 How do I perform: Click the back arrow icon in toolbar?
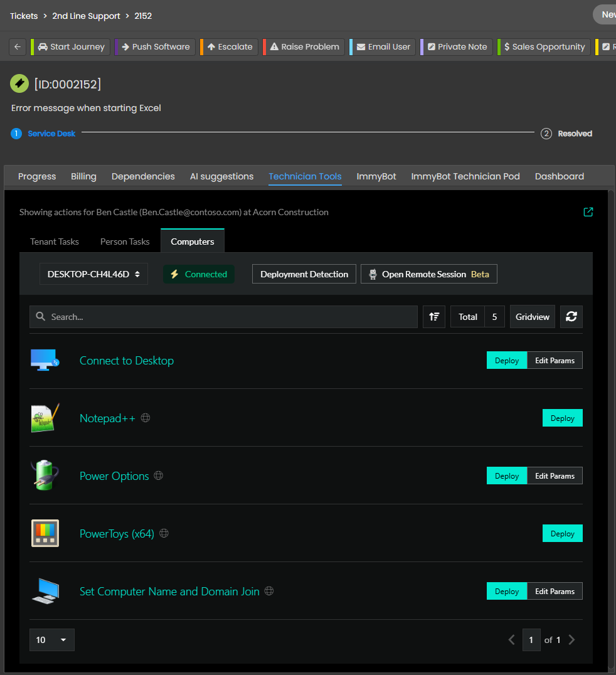point(18,47)
